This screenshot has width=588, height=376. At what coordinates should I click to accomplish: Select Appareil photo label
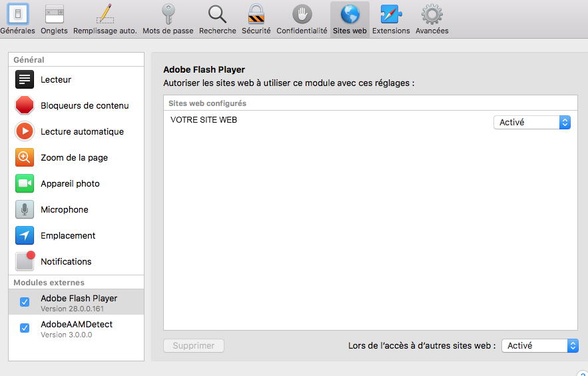click(x=70, y=184)
